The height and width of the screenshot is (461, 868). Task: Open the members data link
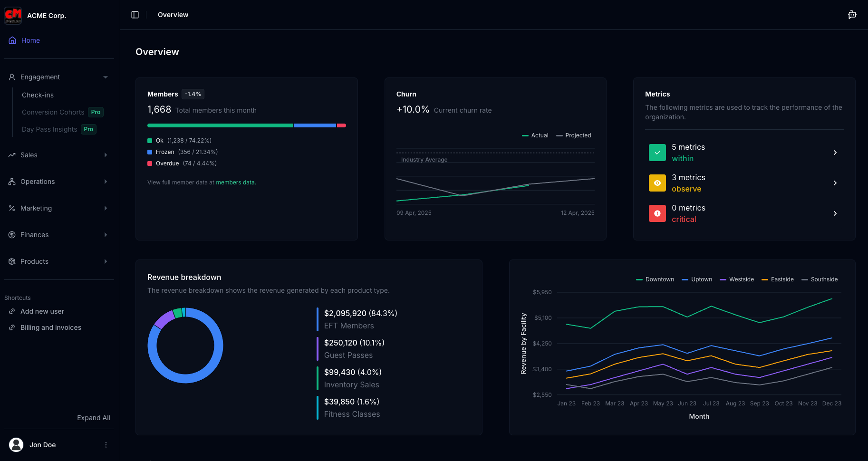235,182
